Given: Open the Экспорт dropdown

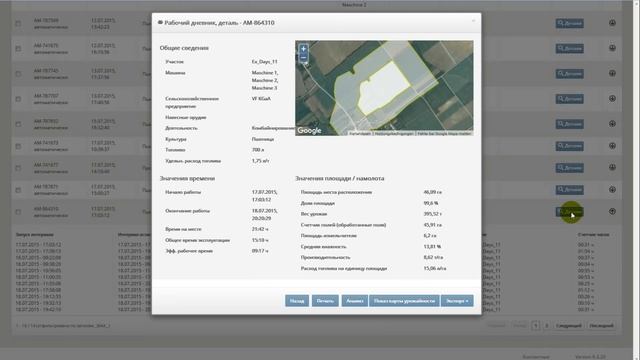Looking at the screenshot, I should click(457, 301).
